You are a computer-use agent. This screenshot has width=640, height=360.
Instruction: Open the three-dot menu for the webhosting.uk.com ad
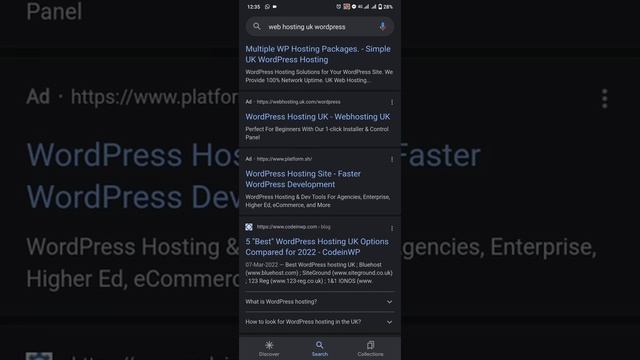coord(392,102)
